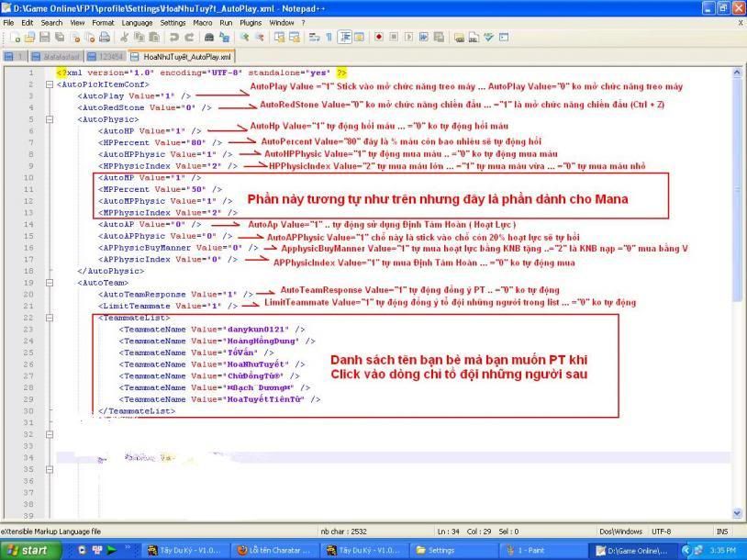The image size is (747, 560).
Task: Open the Format menu
Action: (103, 22)
